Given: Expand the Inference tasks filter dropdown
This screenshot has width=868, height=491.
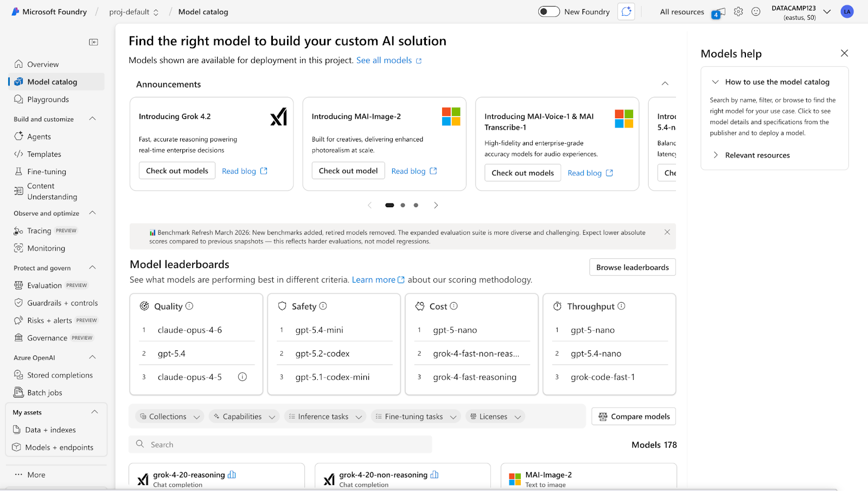Looking at the screenshot, I should coord(325,417).
